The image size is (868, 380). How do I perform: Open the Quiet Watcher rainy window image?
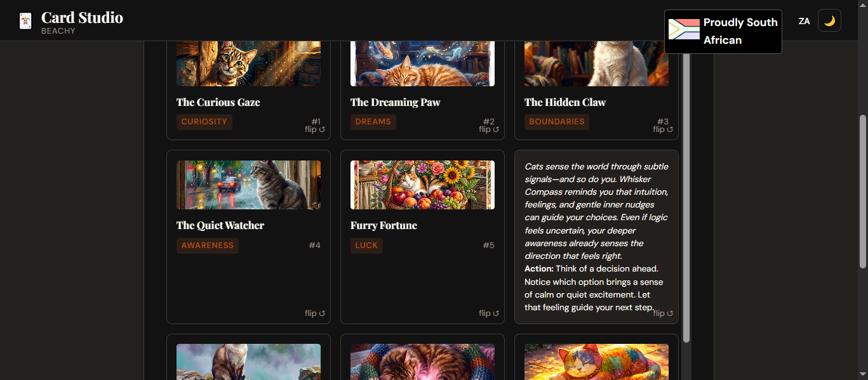tap(248, 185)
